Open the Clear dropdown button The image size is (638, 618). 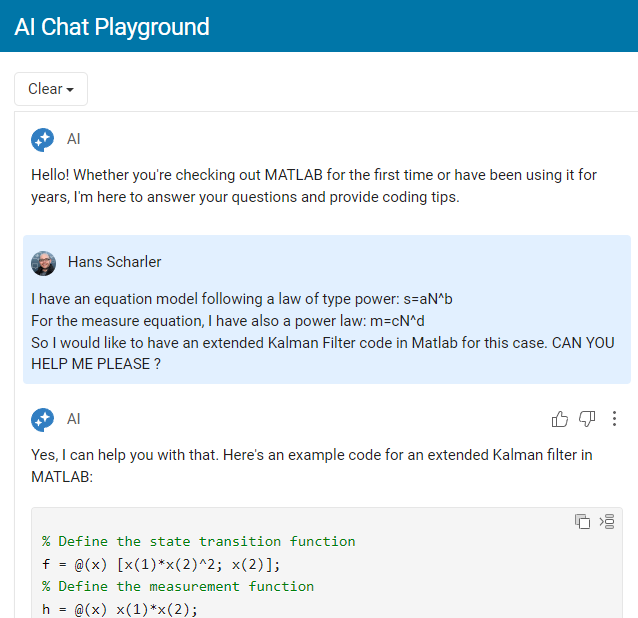pyautogui.click(x=51, y=89)
